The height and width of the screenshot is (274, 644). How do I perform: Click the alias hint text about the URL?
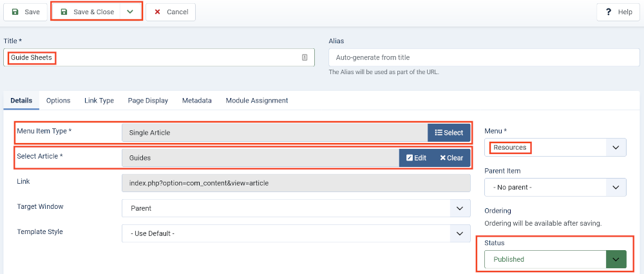[384, 72]
